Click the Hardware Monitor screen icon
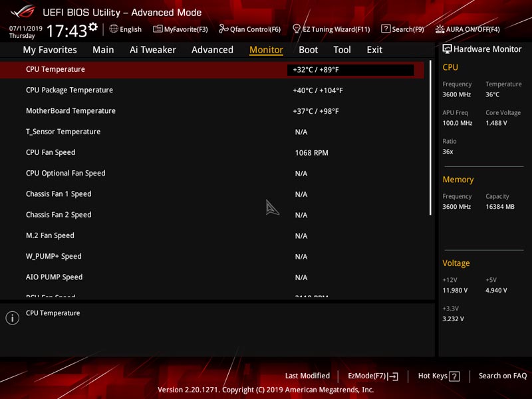The image size is (532, 399). (x=447, y=49)
